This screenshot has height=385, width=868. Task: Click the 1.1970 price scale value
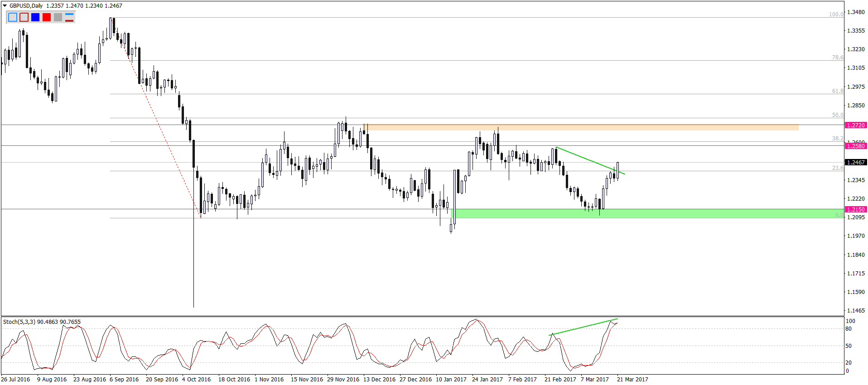[x=856, y=236]
